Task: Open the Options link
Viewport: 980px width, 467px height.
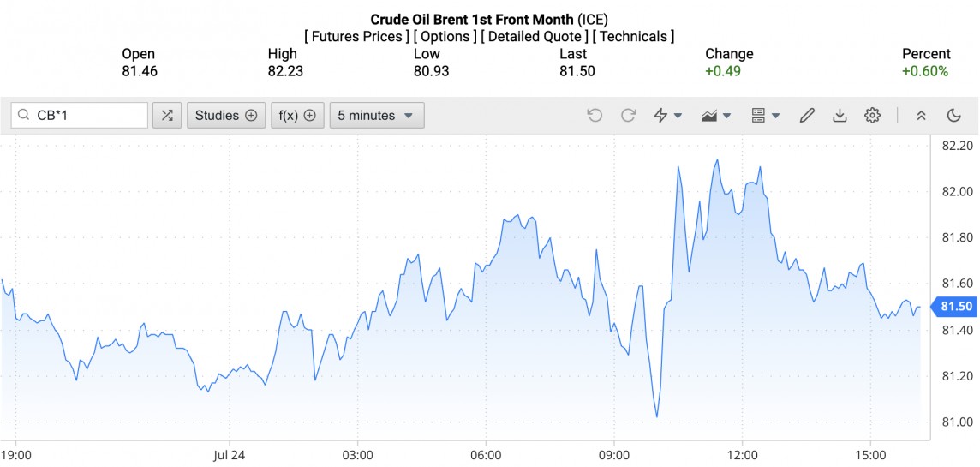Action: click(x=445, y=36)
